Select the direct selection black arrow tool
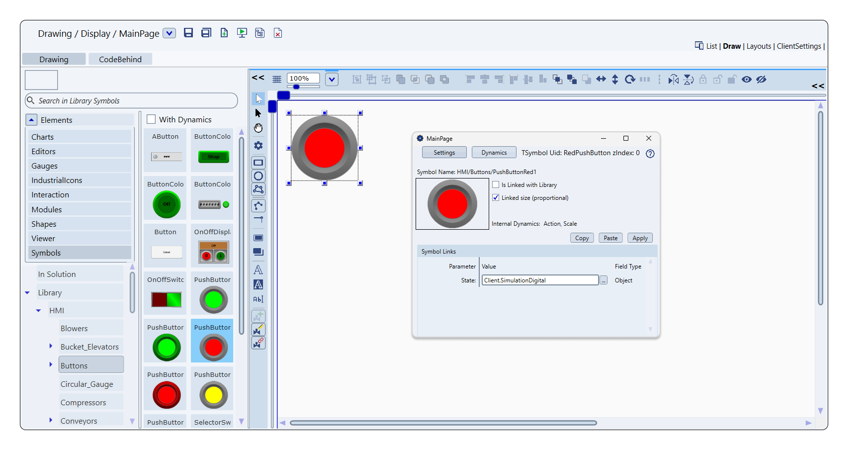This screenshot has height=450, width=868. pyautogui.click(x=259, y=113)
